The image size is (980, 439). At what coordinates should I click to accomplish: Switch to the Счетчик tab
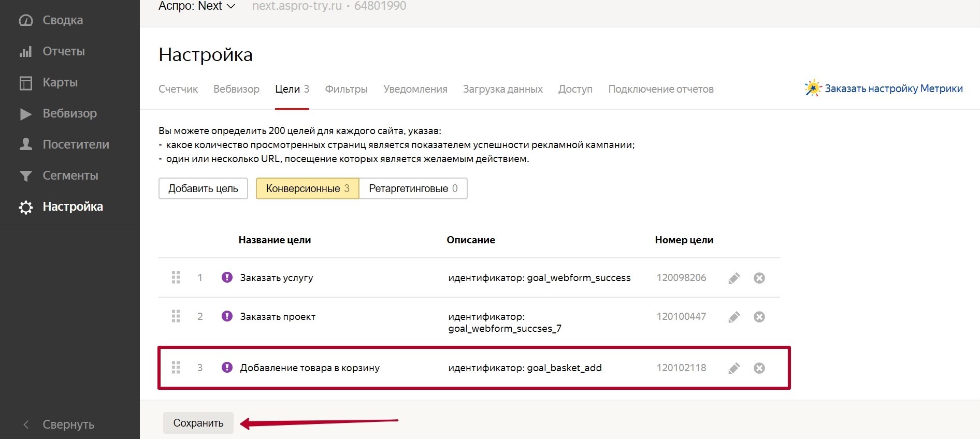tap(178, 89)
